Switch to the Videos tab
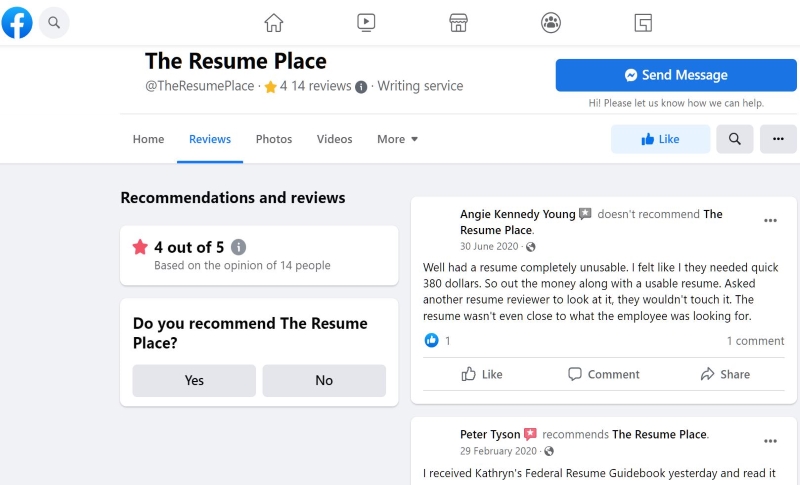The image size is (800, 485). 334,139
